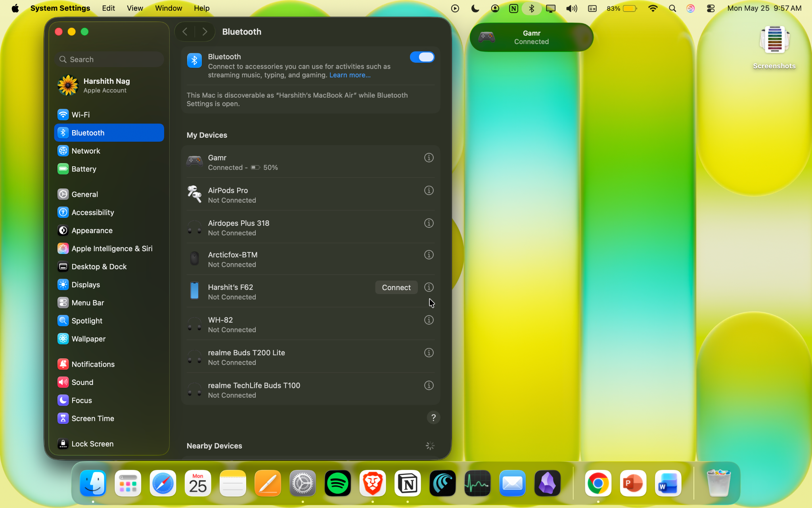Image resolution: width=812 pixels, height=508 pixels.
Task: Open Focus settings
Action: coord(109,400)
